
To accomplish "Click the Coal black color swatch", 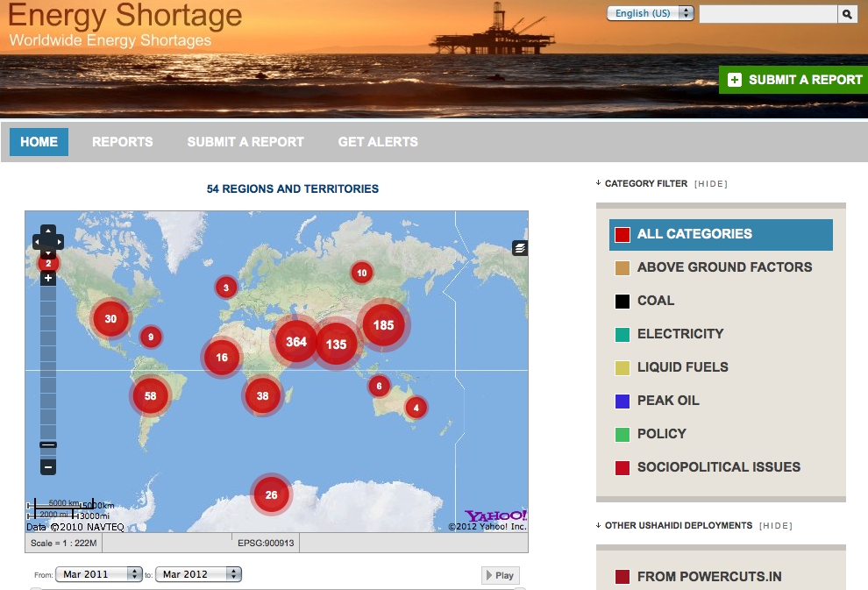I will coord(623,302).
